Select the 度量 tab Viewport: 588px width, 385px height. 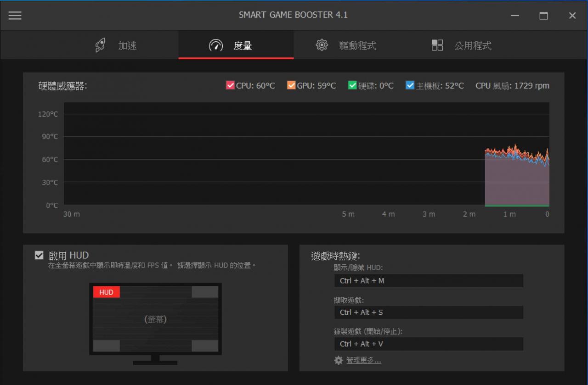236,45
